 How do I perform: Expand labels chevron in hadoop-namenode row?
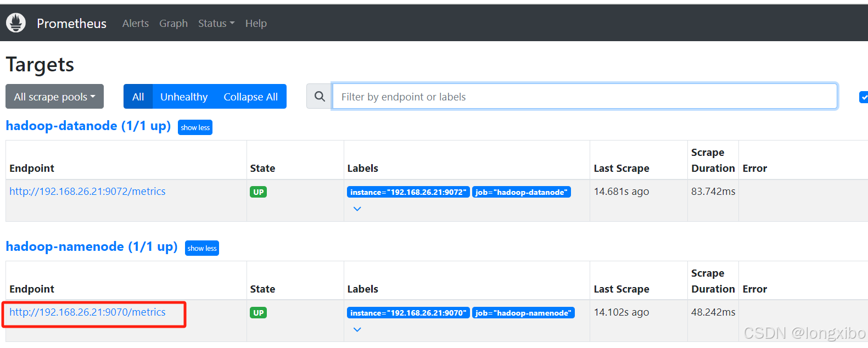(x=357, y=329)
